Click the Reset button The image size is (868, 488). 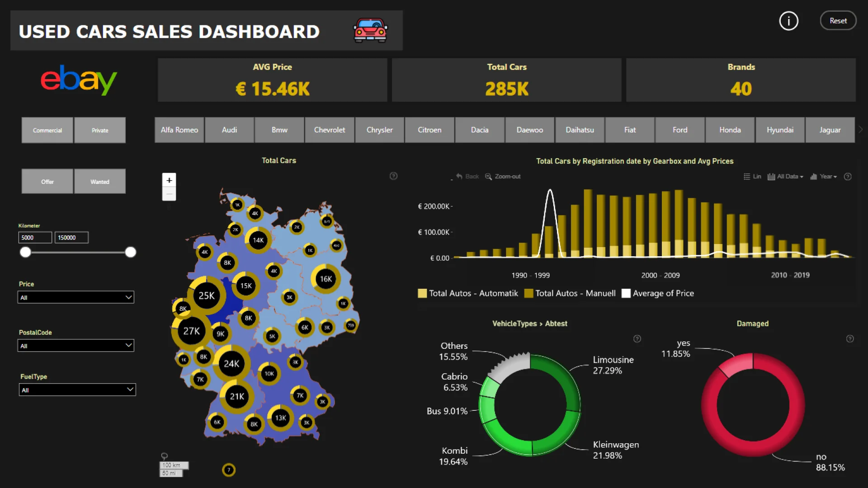coord(838,21)
